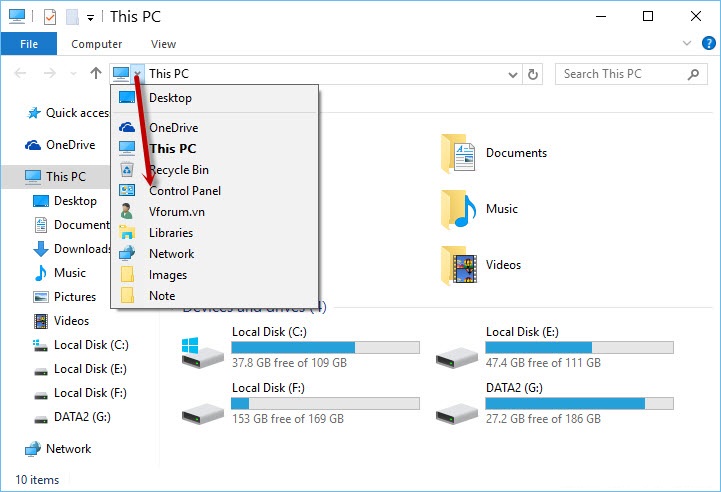Click the Vforum.vn user icon

[x=127, y=212]
